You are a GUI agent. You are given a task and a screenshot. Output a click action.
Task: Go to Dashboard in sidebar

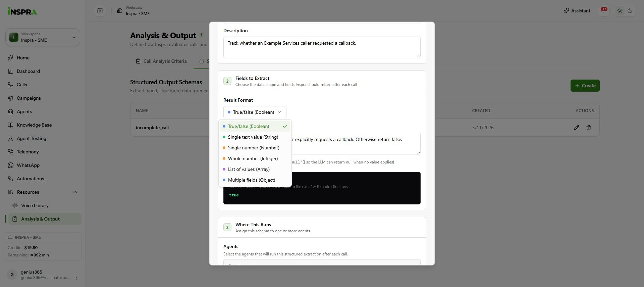[x=43, y=71]
